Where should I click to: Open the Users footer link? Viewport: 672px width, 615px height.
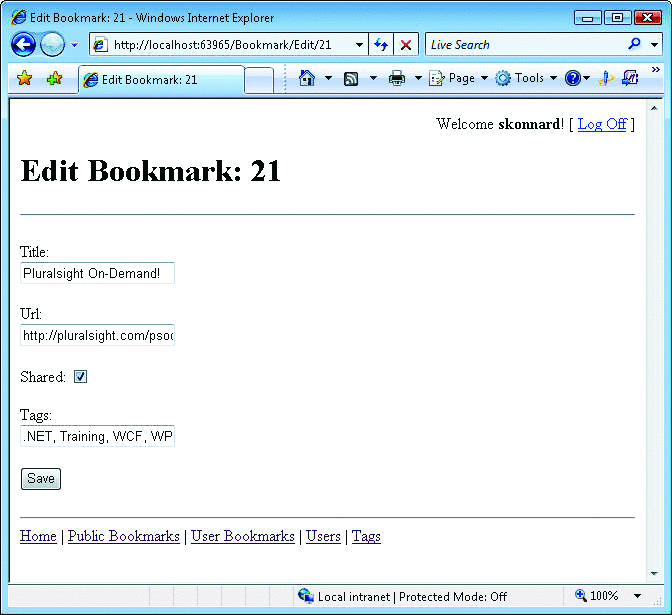[x=323, y=536]
